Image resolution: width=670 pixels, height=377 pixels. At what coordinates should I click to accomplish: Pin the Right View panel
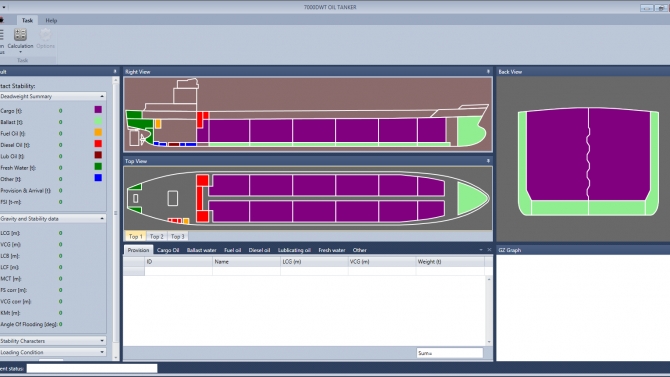click(x=488, y=72)
